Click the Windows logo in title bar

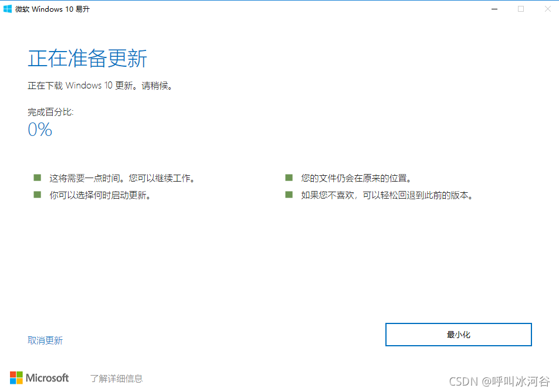tap(8, 9)
